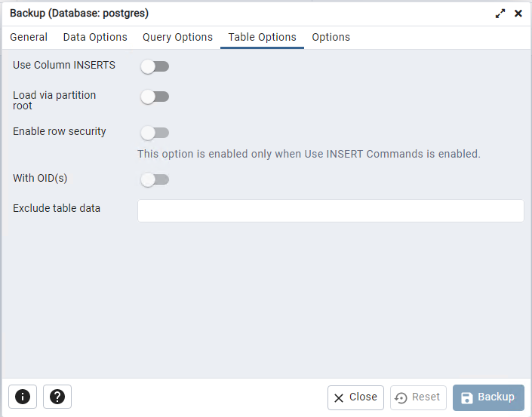The image size is (532, 417).
Task: Go to the Query Options tab
Action: point(177,37)
